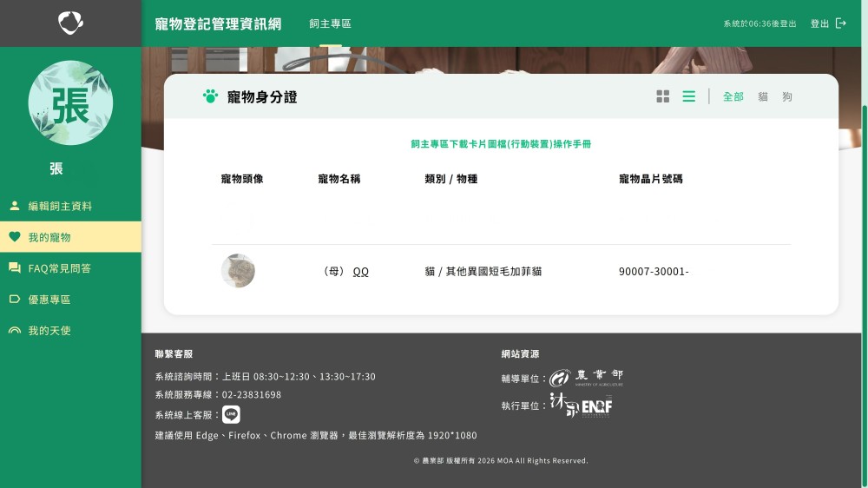
Task: Click chip number 90007-30001-
Action: click(654, 272)
